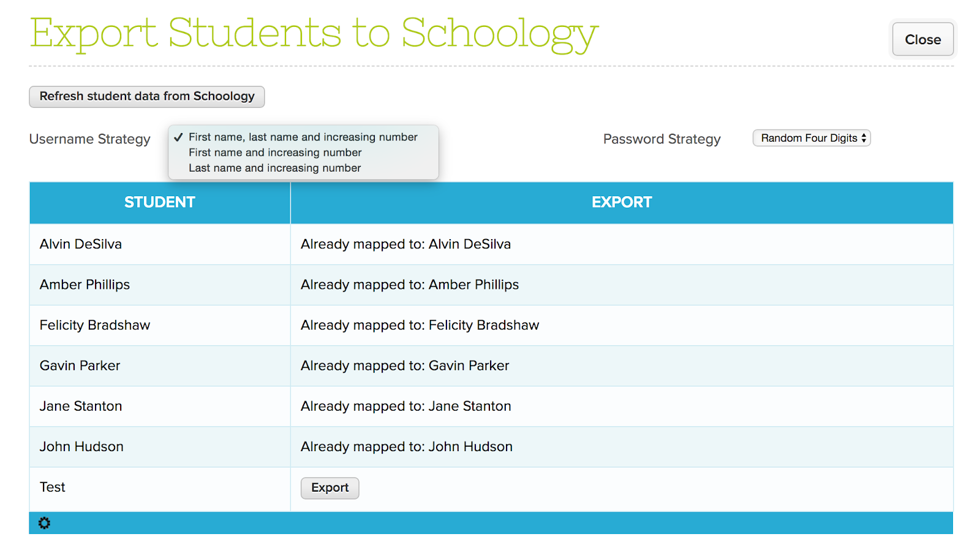The width and height of the screenshot is (980, 537).
Task: Click Gavin Parker student name
Action: tap(80, 366)
